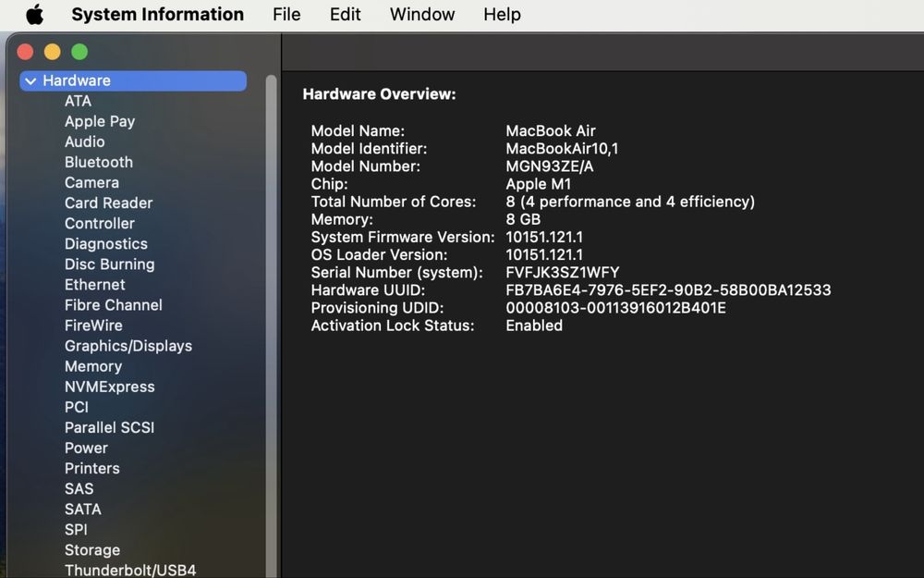
Task: Click the Provisioning UDID value
Action: pyautogui.click(x=615, y=308)
